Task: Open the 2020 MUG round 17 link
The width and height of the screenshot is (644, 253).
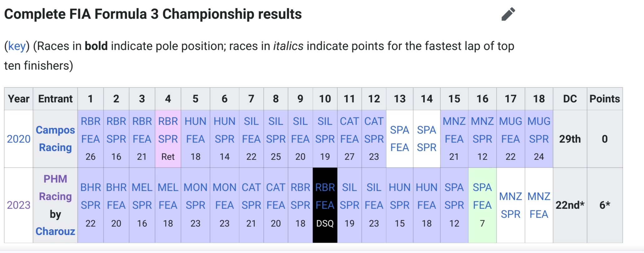Action: coord(510,121)
